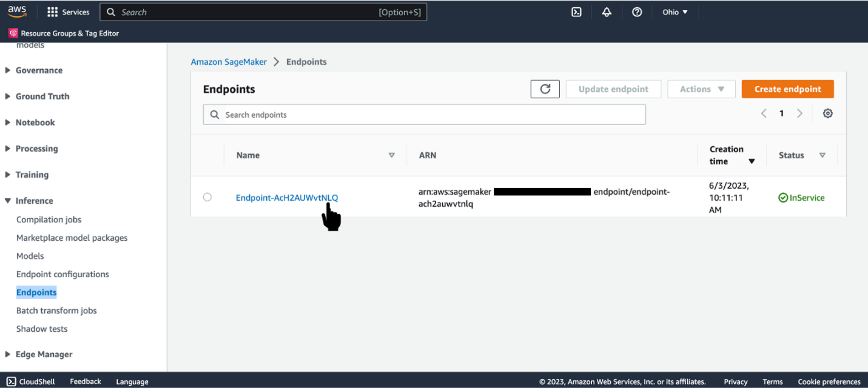This screenshot has height=390, width=868.
Task: Open Marketplace model packages
Action: [x=72, y=238]
